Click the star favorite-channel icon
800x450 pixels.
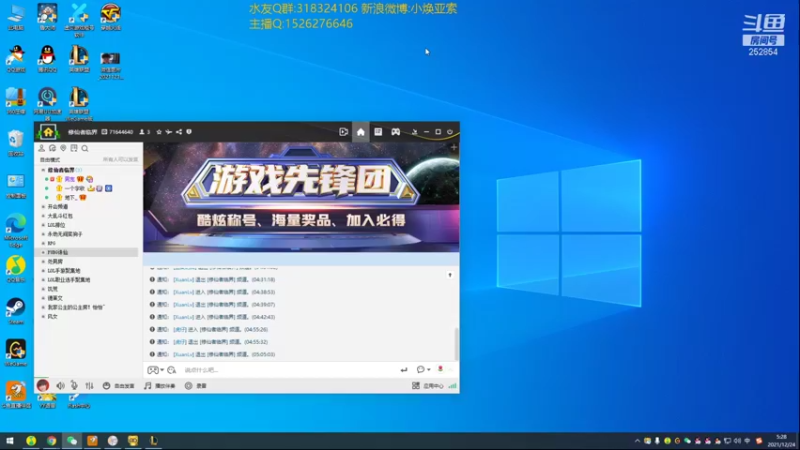click(159, 132)
